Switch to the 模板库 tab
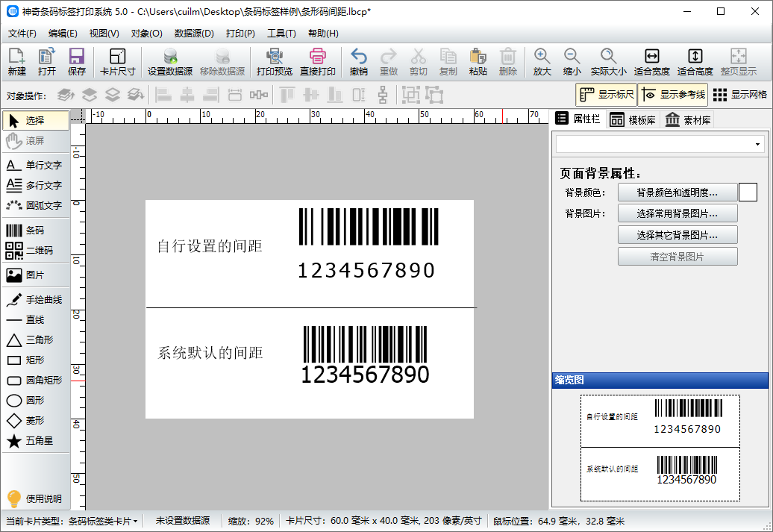Image resolution: width=773 pixels, height=532 pixels. coord(633,120)
